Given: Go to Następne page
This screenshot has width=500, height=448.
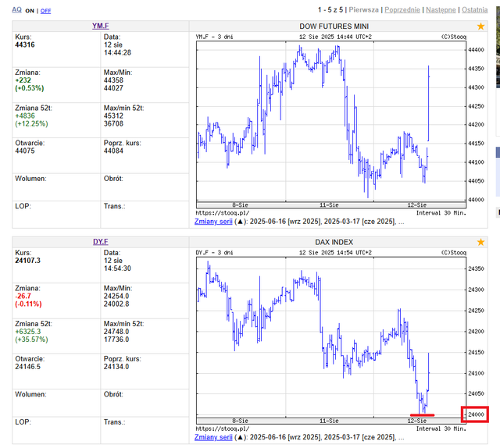Looking at the screenshot, I should pos(441,10).
